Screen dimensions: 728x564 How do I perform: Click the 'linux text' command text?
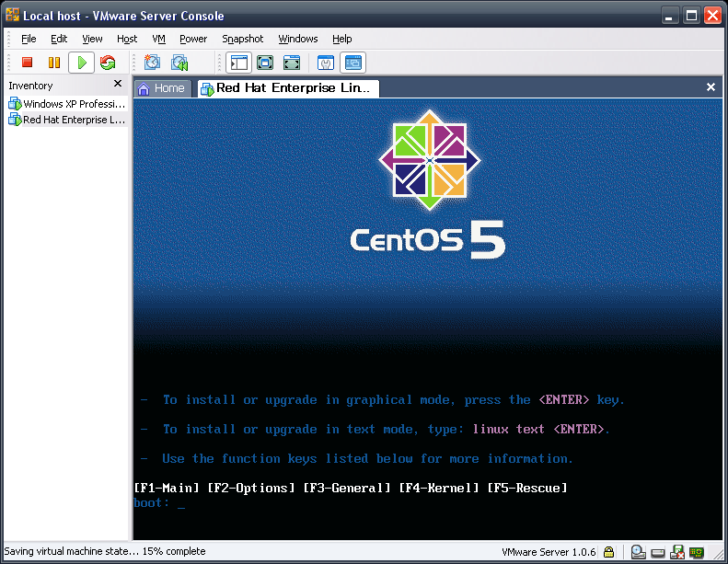(x=508, y=429)
